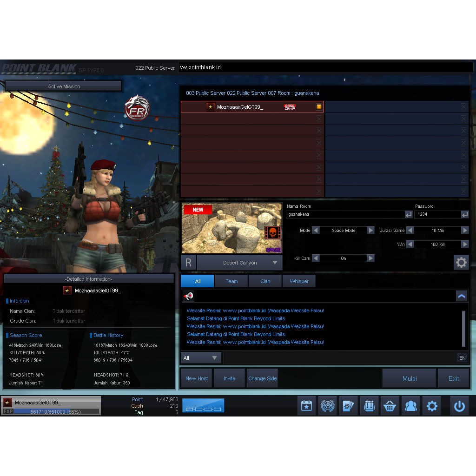Open the clan emblem icon
Image resolution: width=476 pixels, height=476 pixels.
[x=328, y=406]
